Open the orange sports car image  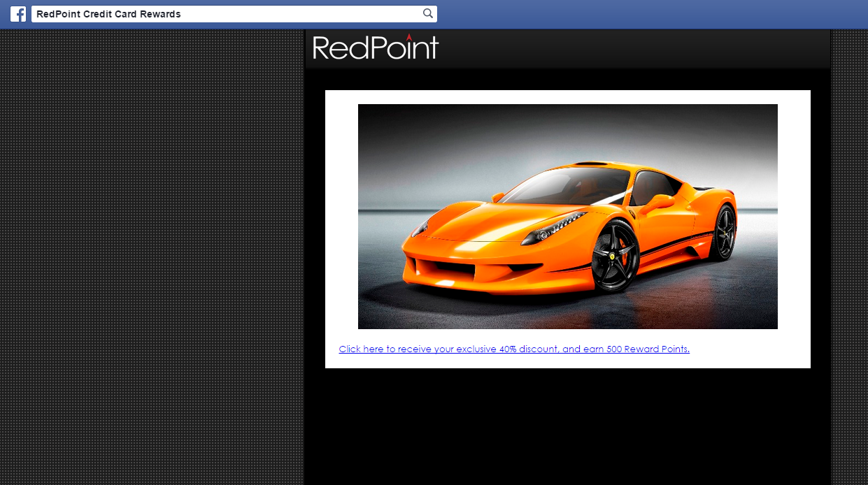point(568,217)
